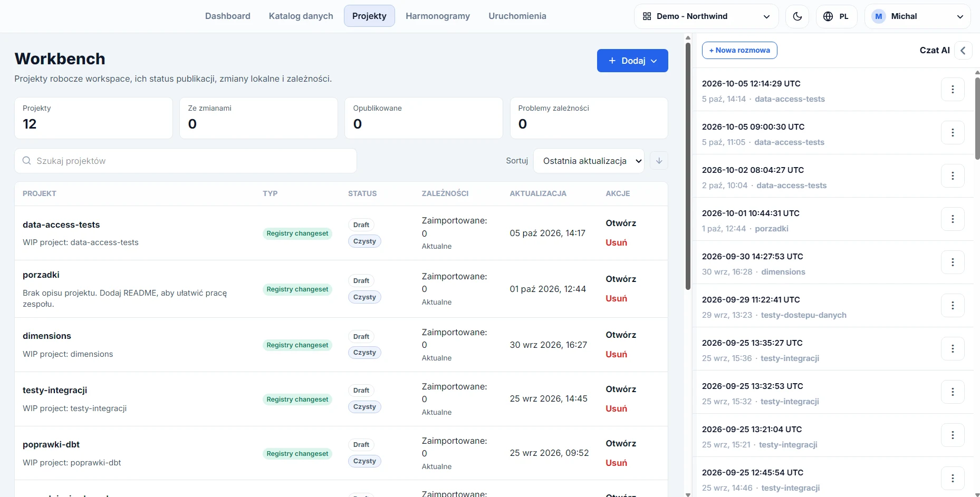980x497 pixels.
Task: Click the AKTUALIZACJA column header
Action: [x=538, y=194]
